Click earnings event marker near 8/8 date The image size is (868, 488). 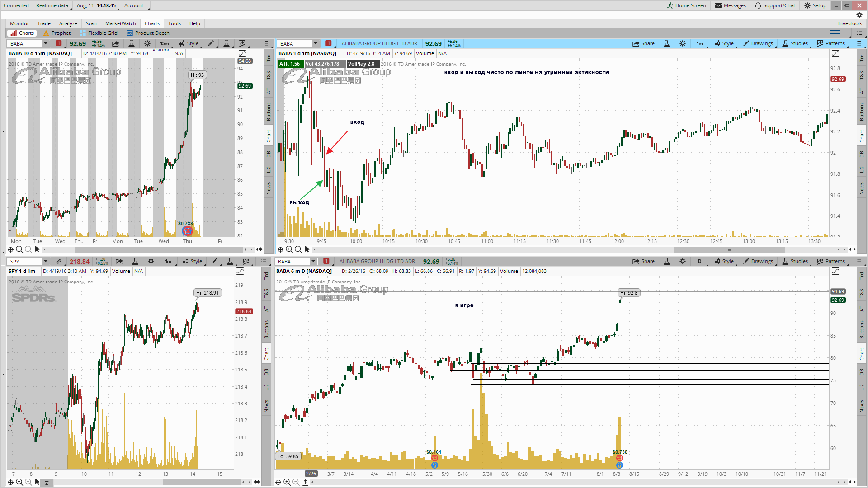619,458
